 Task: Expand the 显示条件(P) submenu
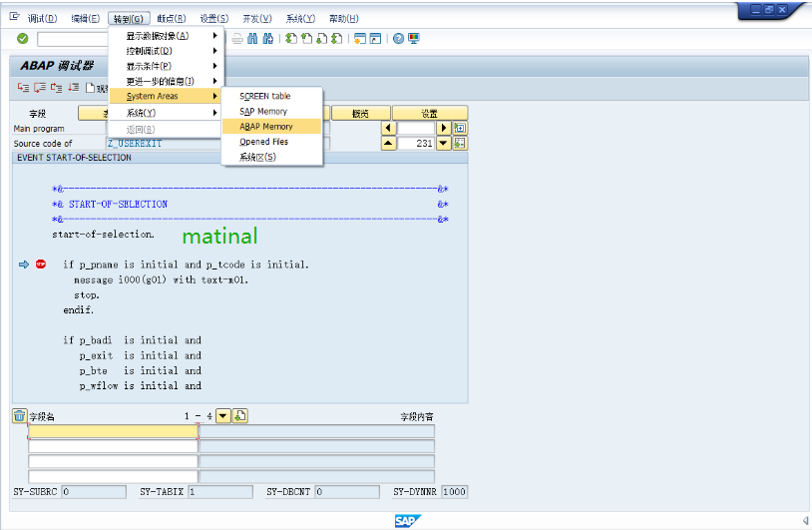point(167,66)
